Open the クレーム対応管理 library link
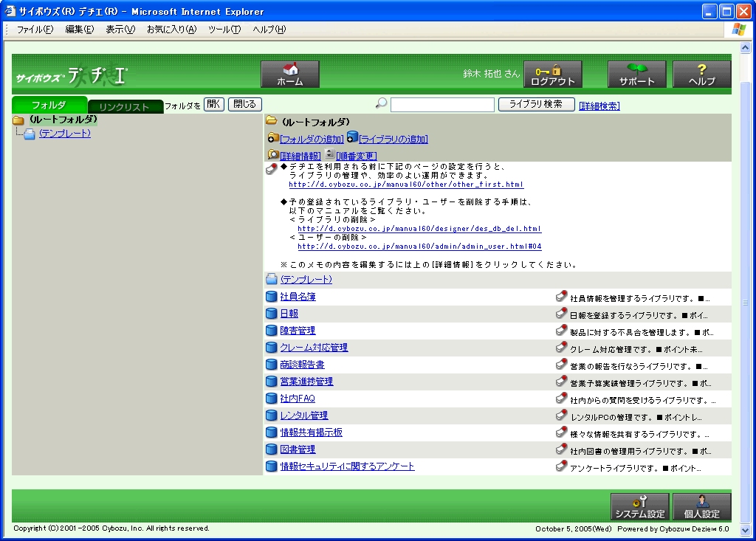The width and height of the screenshot is (756, 541). (314, 348)
